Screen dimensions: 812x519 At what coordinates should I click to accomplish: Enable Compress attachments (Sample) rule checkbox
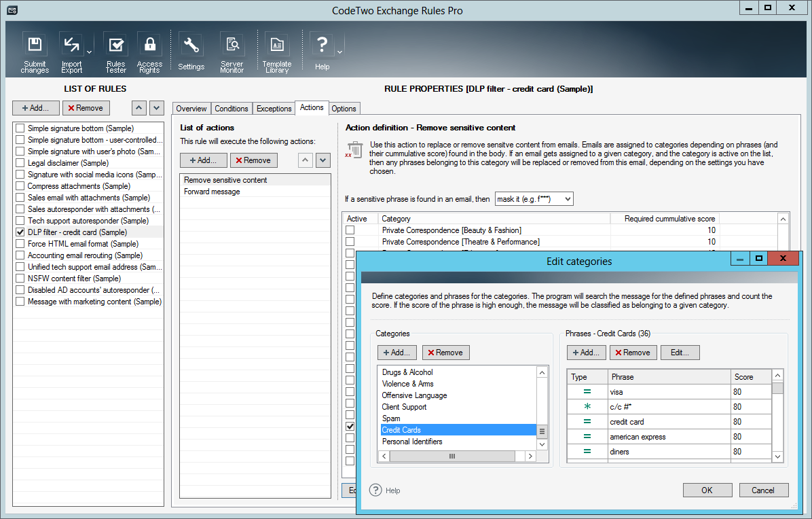(20, 186)
